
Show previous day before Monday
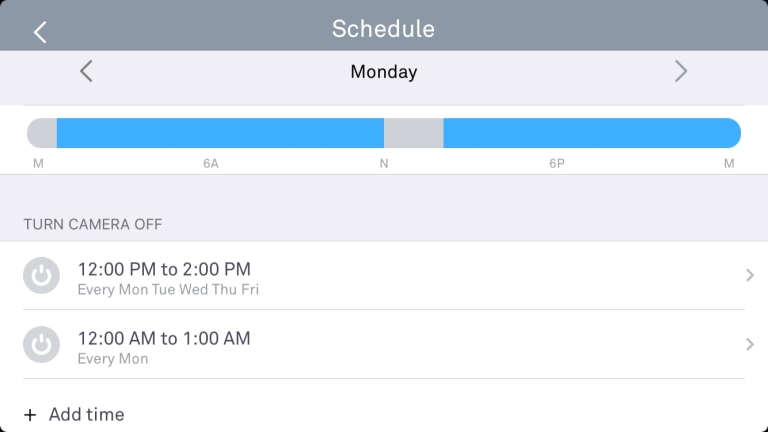86,71
